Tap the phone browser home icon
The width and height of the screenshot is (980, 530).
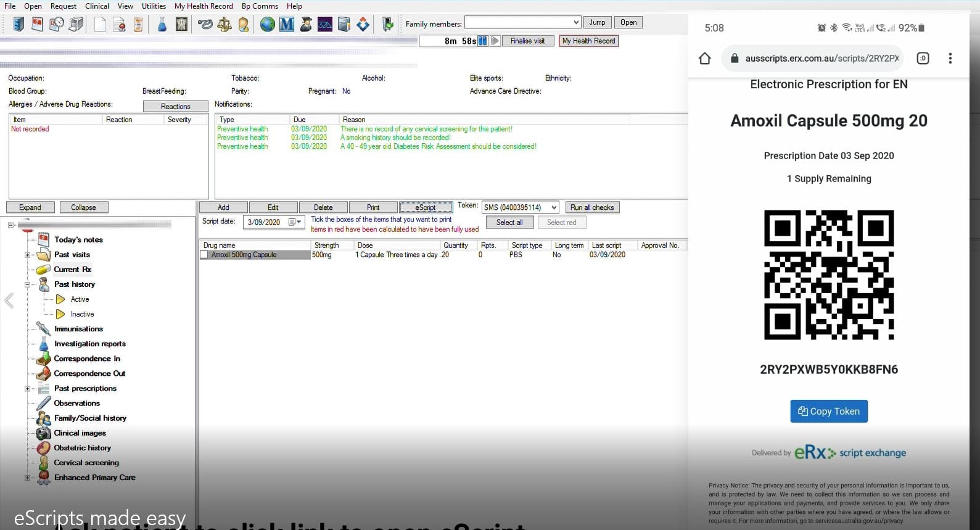(x=705, y=58)
